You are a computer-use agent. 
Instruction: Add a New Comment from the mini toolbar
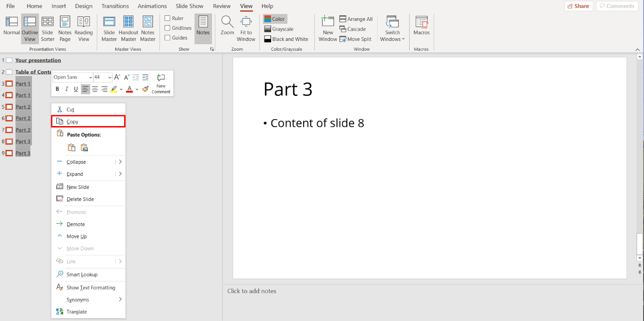pos(160,84)
